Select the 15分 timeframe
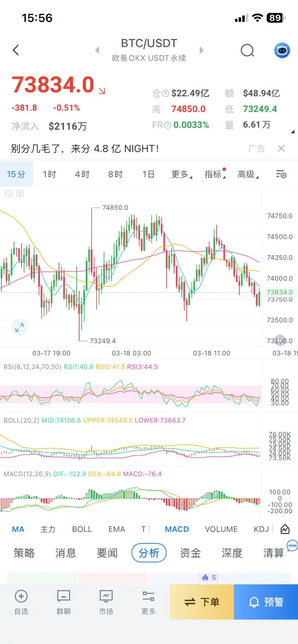Viewport: 298px width, 644px height. click(17, 174)
